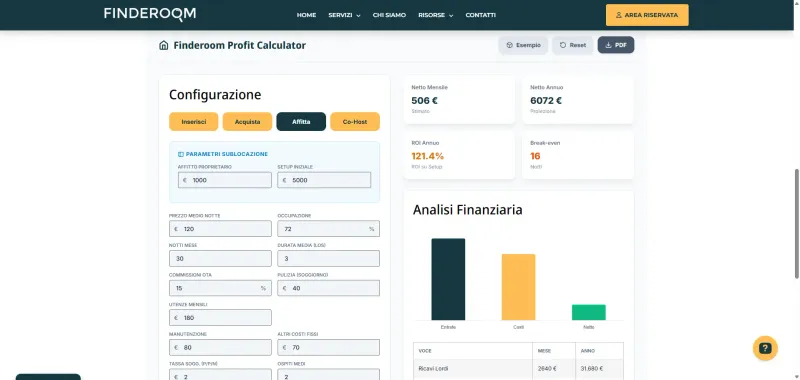Download the PDF report
The image size is (800, 380).
click(616, 45)
